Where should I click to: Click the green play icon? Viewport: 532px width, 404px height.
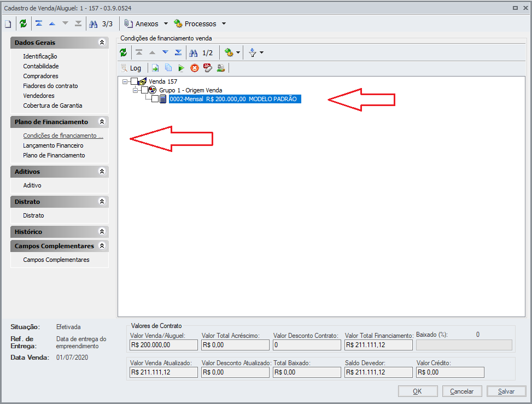pyautogui.click(x=181, y=68)
